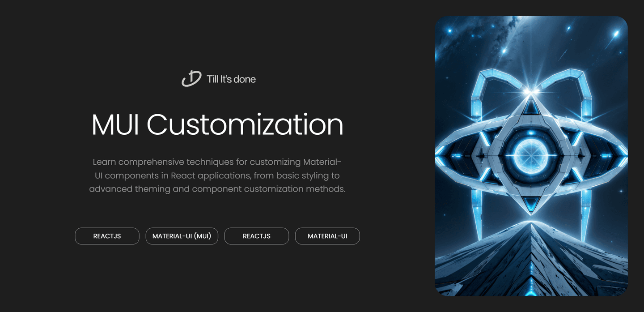
Task: Open the spaceship cover artwork
Action: [x=531, y=156]
